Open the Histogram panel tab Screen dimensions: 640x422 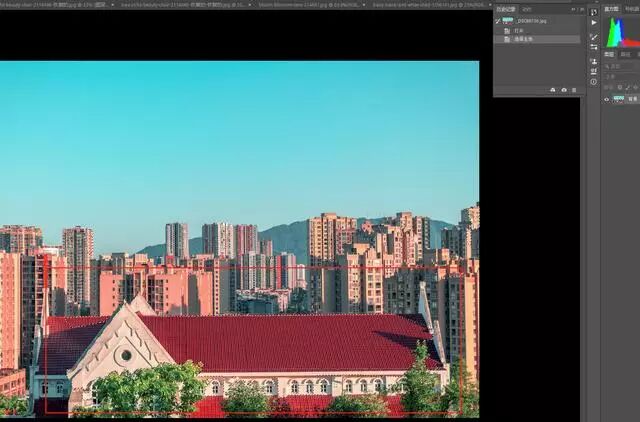(x=611, y=9)
